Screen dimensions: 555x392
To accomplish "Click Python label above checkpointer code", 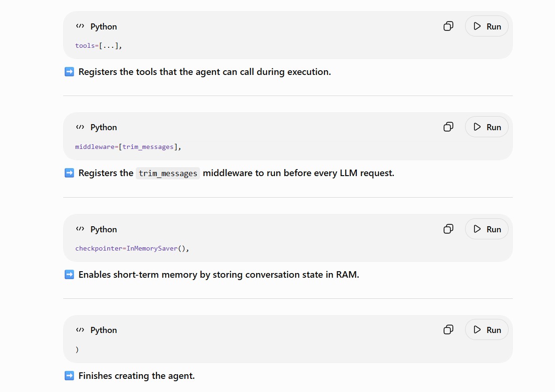I will coord(104,229).
